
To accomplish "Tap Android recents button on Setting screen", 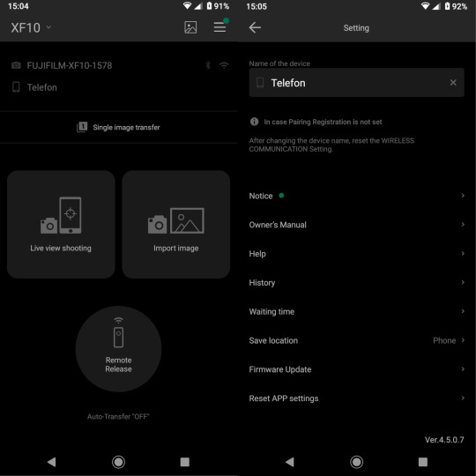I will pyautogui.click(x=423, y=462).
